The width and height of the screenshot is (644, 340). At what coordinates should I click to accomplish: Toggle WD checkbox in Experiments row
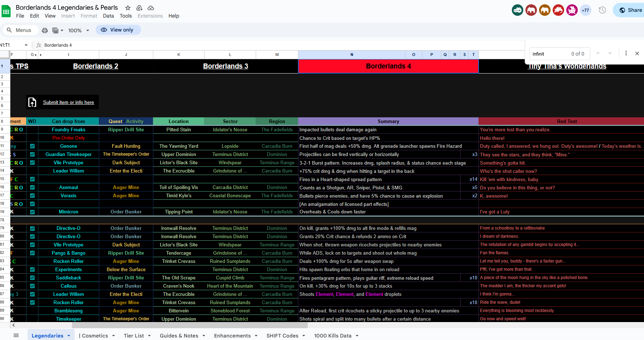(x=32, y=269)
